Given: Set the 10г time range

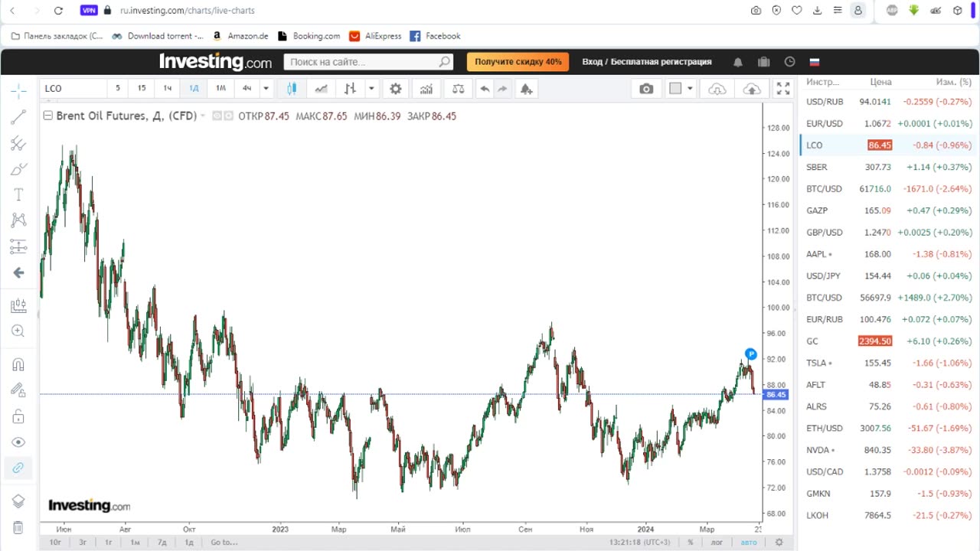Looking at the screenshot, I should click(x=56, y=543).
